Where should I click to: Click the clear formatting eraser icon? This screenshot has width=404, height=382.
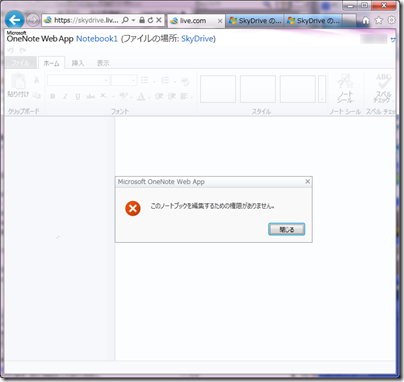click(x=185, y=81)
